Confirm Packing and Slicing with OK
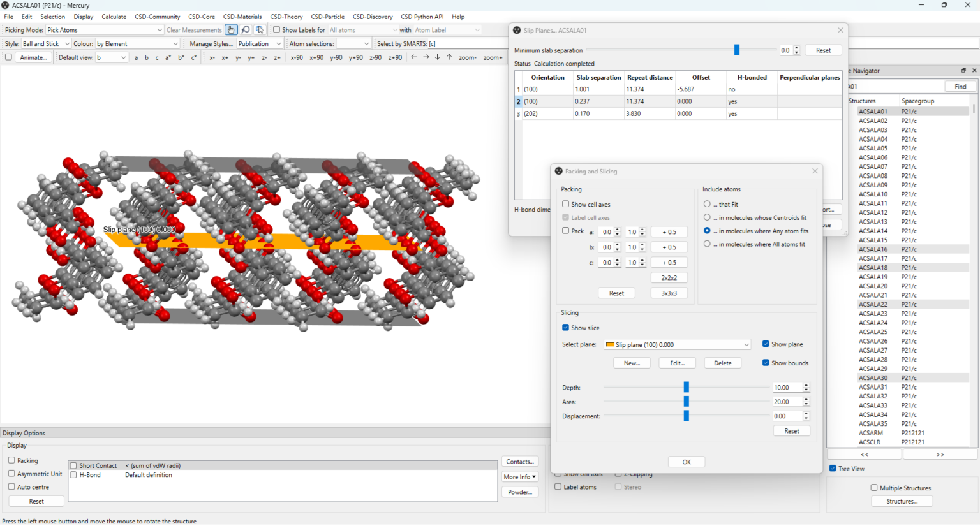 pyautogui.click(x=686, y=461)
